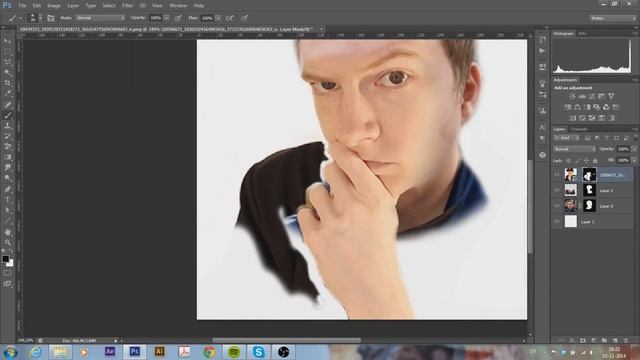This screenshot has width=640, height=360.
Task: Select the Brush tool in toolbox
Action: [7, 115]
